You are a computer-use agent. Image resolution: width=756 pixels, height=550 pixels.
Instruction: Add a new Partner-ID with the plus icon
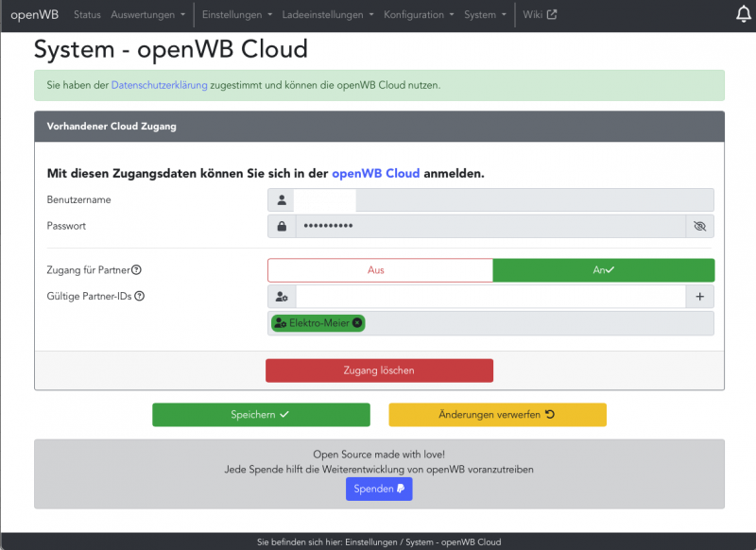(x=699, y=296)
